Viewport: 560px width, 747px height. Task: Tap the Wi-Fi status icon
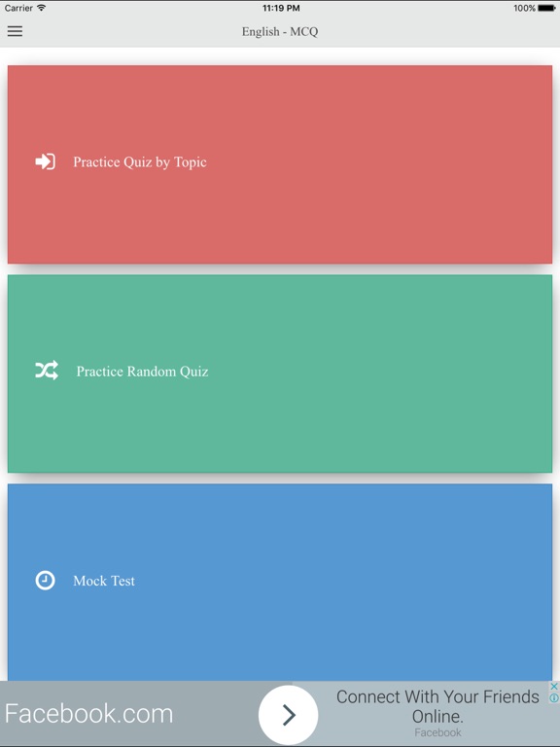42,8
